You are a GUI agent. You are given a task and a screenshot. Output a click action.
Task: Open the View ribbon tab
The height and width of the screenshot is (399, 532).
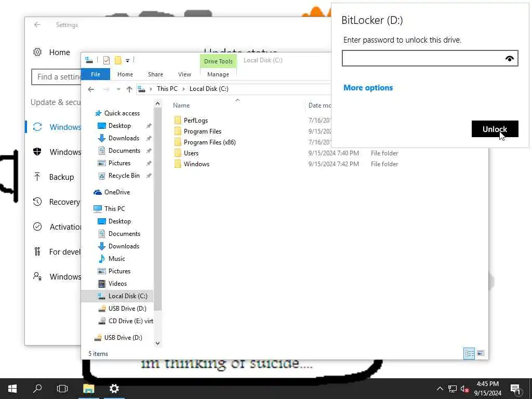click(184, 74)
